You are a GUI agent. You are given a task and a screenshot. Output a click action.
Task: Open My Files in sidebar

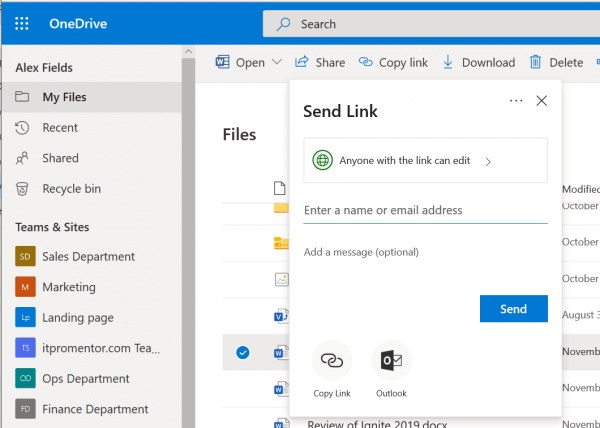pyautogui.click(x=92, y=97)
